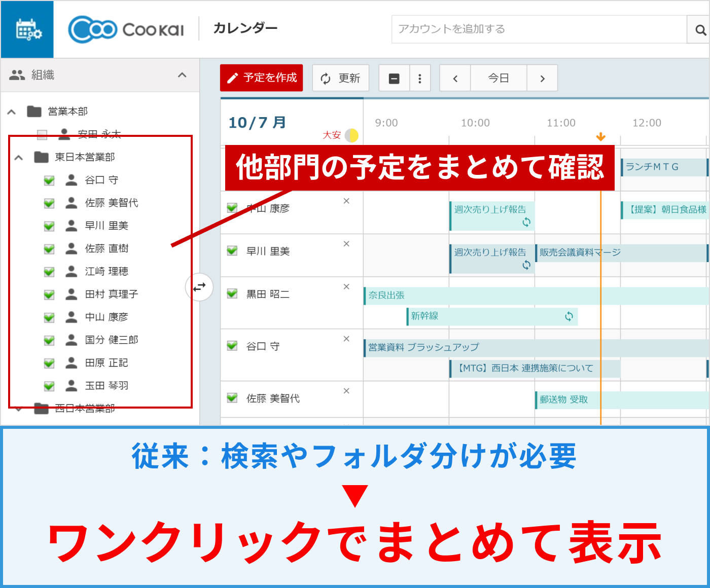Click person icon next to 江崎 理穂

(72, 271)
